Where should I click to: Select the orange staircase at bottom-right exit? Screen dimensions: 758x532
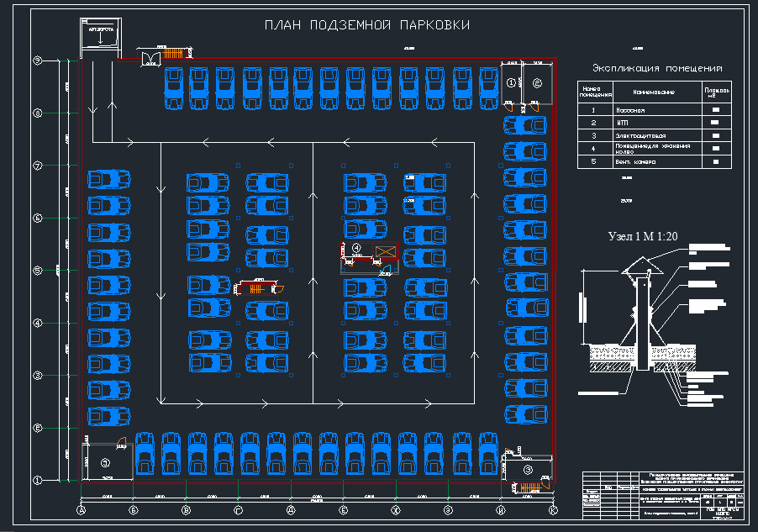point(529,487)
